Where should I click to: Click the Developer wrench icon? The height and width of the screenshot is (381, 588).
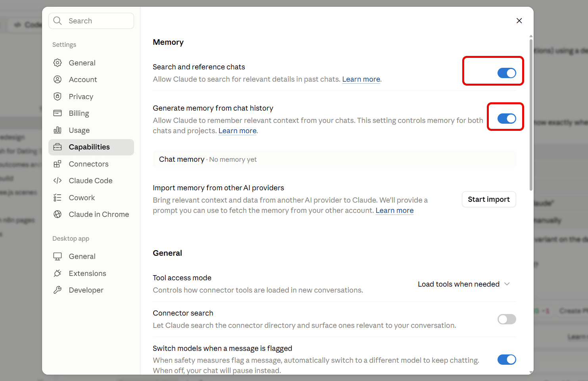[58, 290]
